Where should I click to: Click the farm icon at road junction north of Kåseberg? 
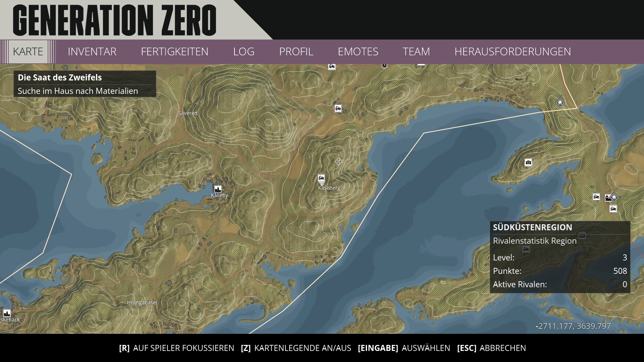click(338, 108)
